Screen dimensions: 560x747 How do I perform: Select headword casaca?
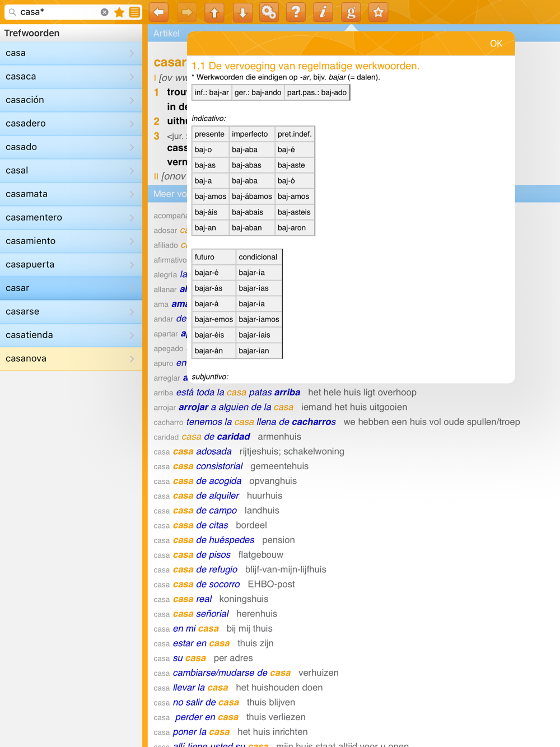pos(71,77)
